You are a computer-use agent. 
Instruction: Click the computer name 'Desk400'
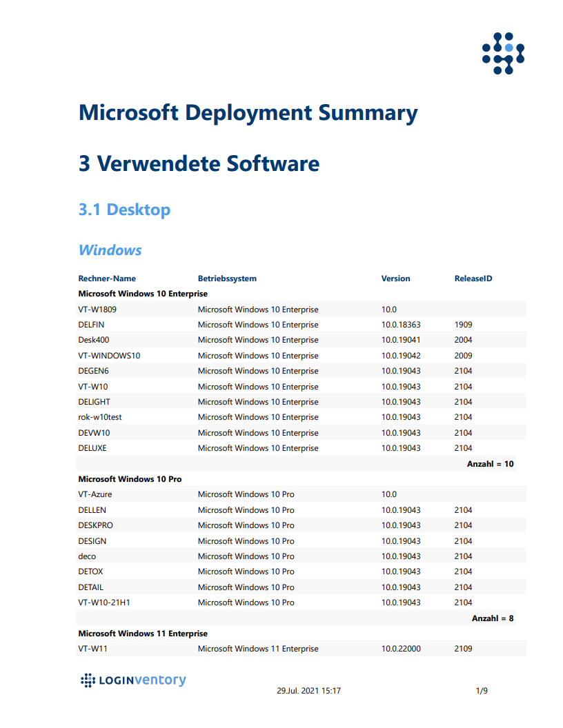93,341
